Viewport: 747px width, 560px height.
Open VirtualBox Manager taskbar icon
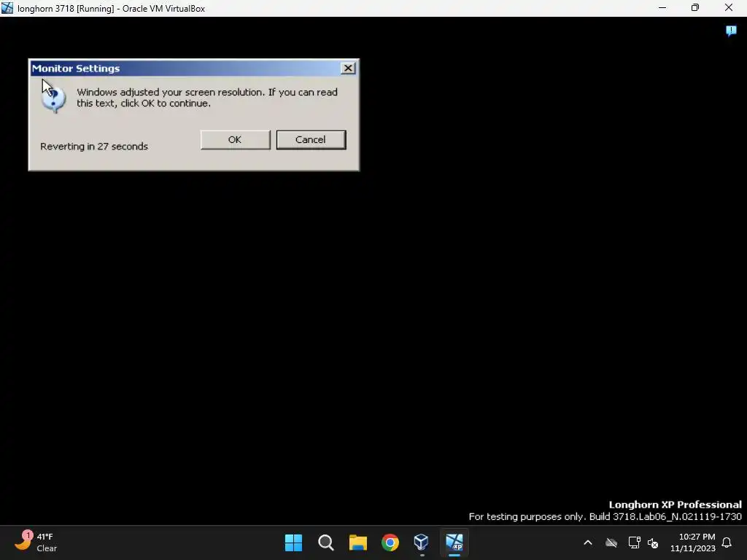[x=422, y=542]
